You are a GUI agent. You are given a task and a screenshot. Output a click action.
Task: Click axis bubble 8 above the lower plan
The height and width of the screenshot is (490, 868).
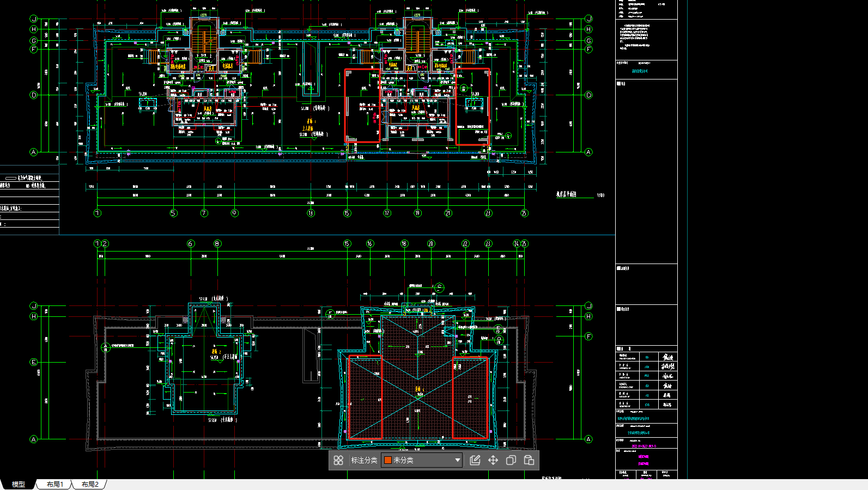(x=217, y=243)
